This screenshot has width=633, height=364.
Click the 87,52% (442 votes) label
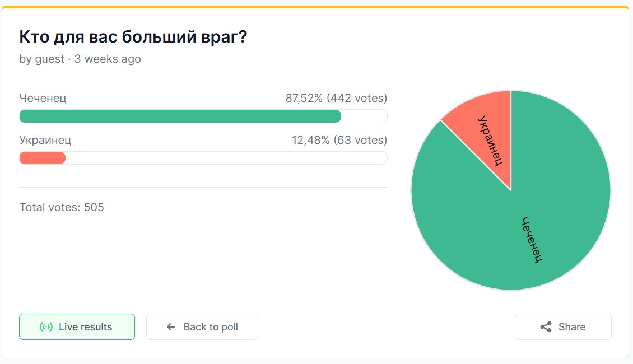click(x=336, y=98)
